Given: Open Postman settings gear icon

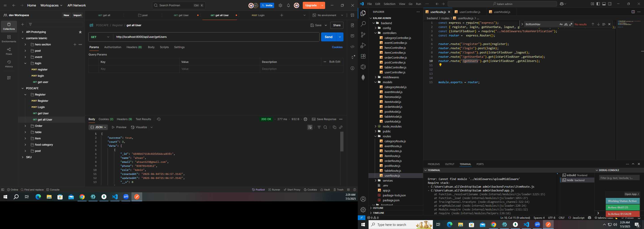Looking at the screenshot, I should [280, 6].
